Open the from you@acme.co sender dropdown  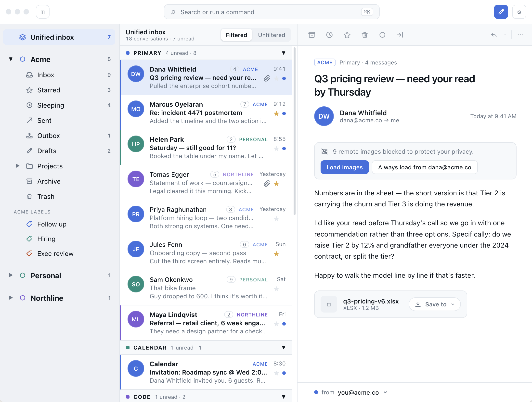point(351,392)
